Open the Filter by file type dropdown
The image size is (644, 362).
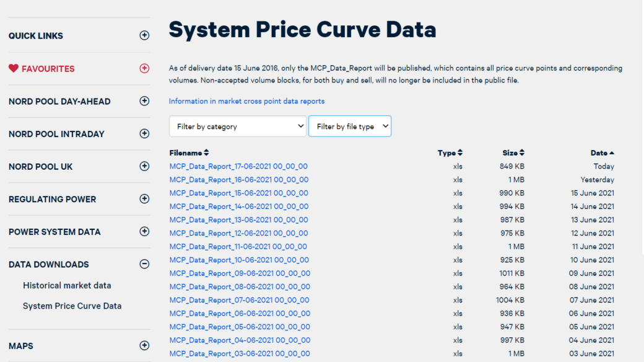[350, 126]
